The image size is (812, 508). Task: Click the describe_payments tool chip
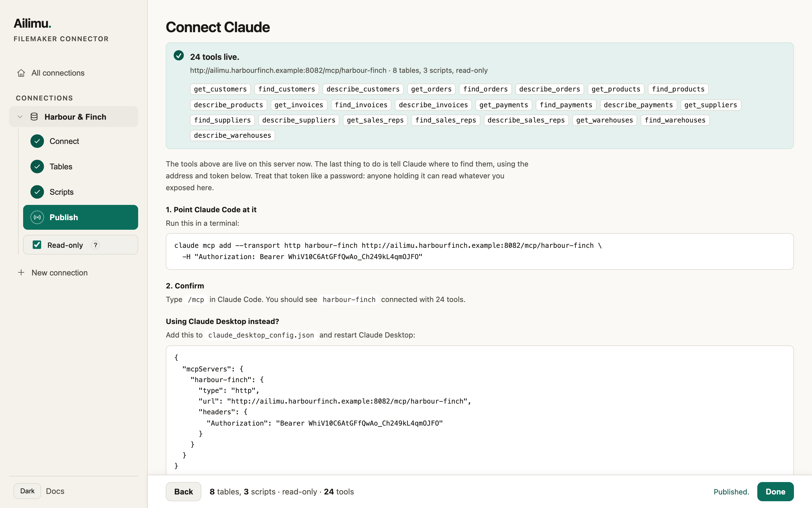638,105
